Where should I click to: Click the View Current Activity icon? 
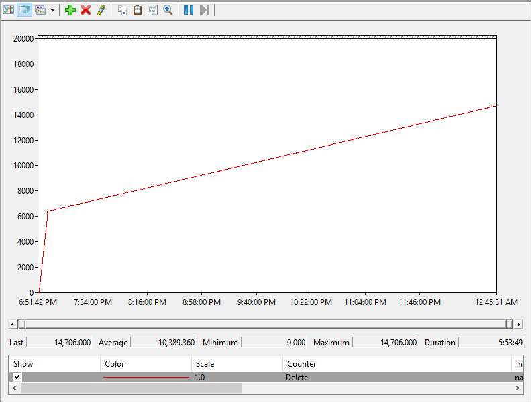click(x=9, y=10)
